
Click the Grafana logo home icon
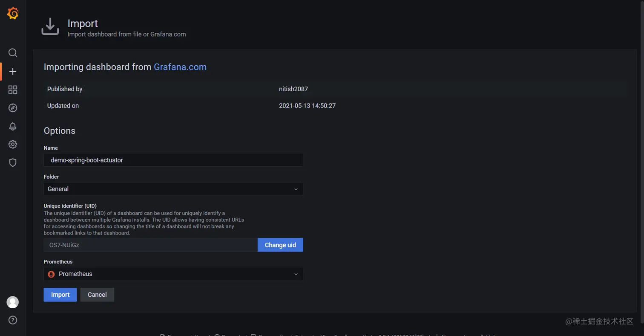tap(13, 13)
